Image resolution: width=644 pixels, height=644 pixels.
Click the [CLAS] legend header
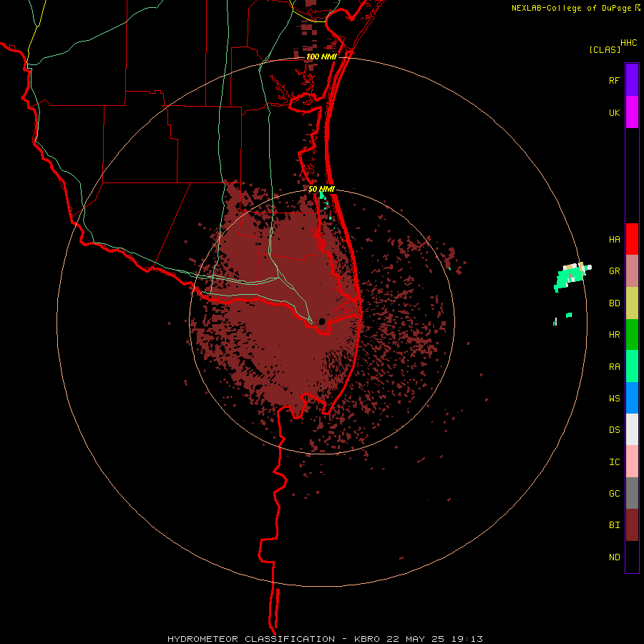click(x=605, y=49)
